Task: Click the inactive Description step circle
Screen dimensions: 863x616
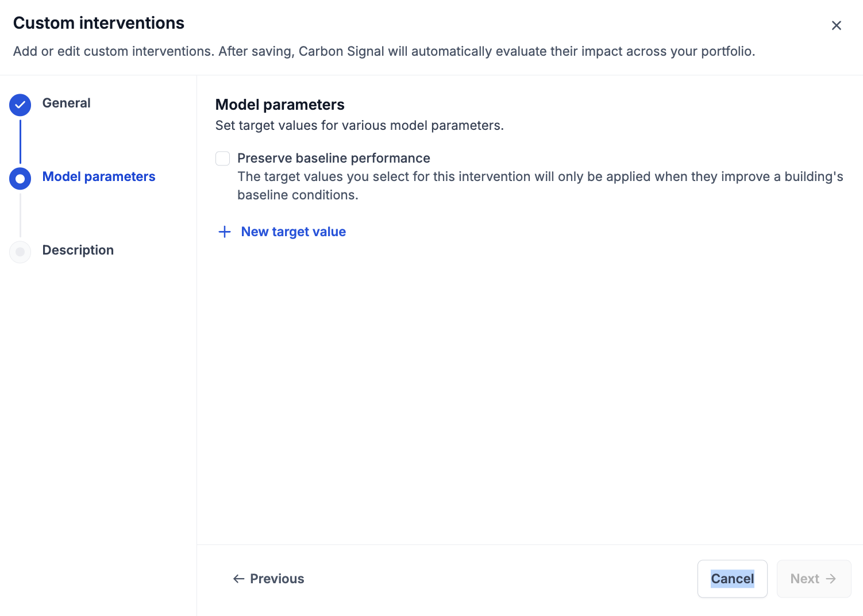Action: tap(20, 252)
